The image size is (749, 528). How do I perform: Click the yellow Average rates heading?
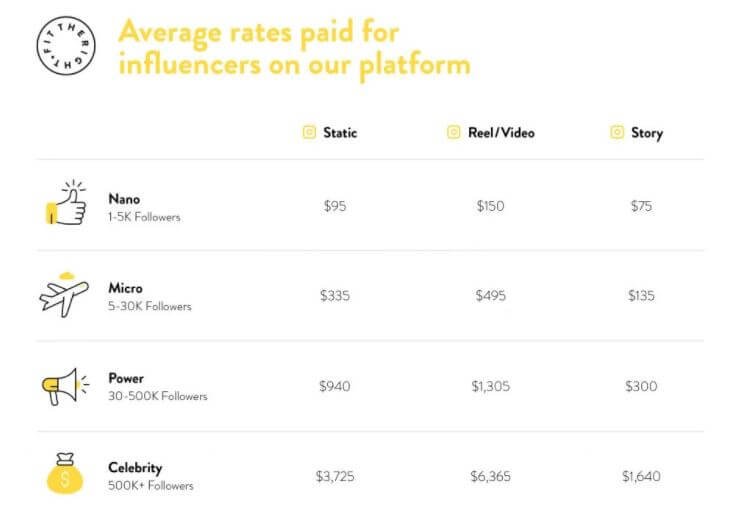click(294, 48)
